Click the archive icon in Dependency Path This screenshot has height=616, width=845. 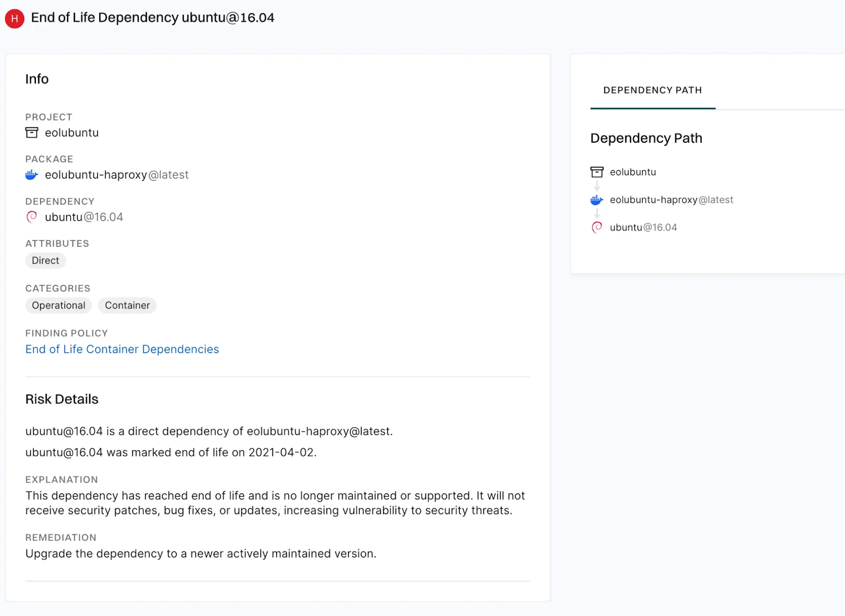pos(597,172)
